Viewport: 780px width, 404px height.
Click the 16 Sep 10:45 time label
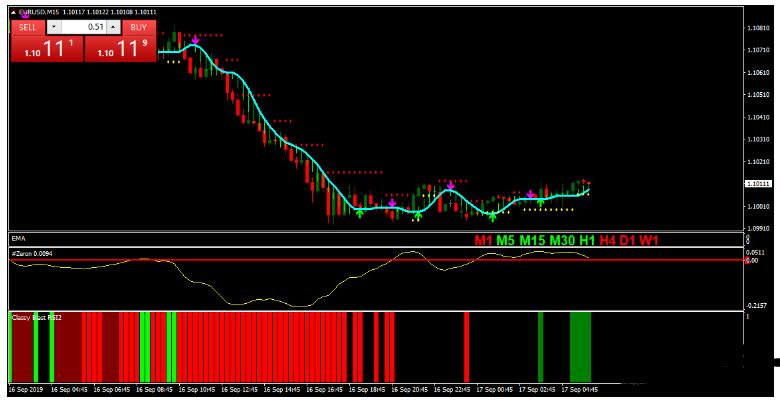pos(198,390)
